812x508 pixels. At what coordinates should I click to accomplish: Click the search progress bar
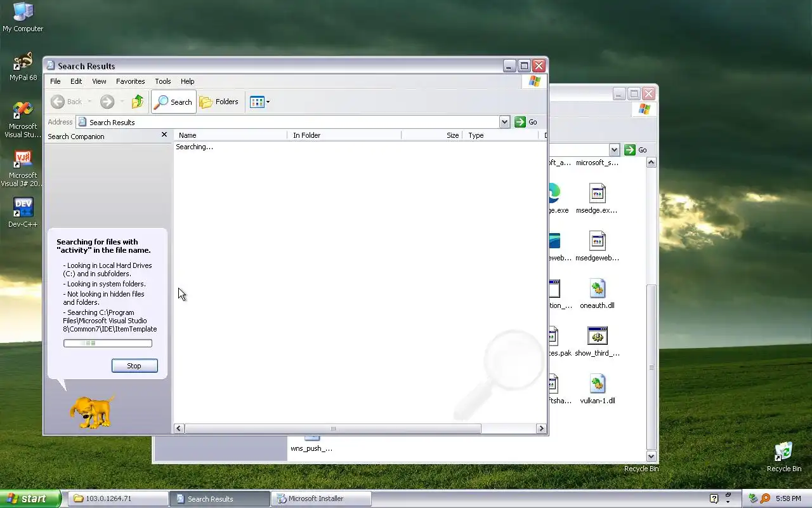(x=108, y=344)
